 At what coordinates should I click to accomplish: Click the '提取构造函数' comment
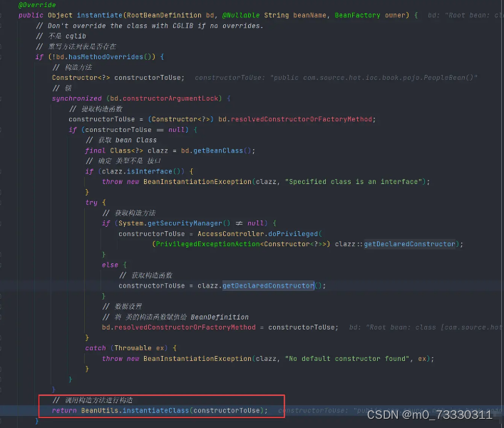[x=96, y=108]
